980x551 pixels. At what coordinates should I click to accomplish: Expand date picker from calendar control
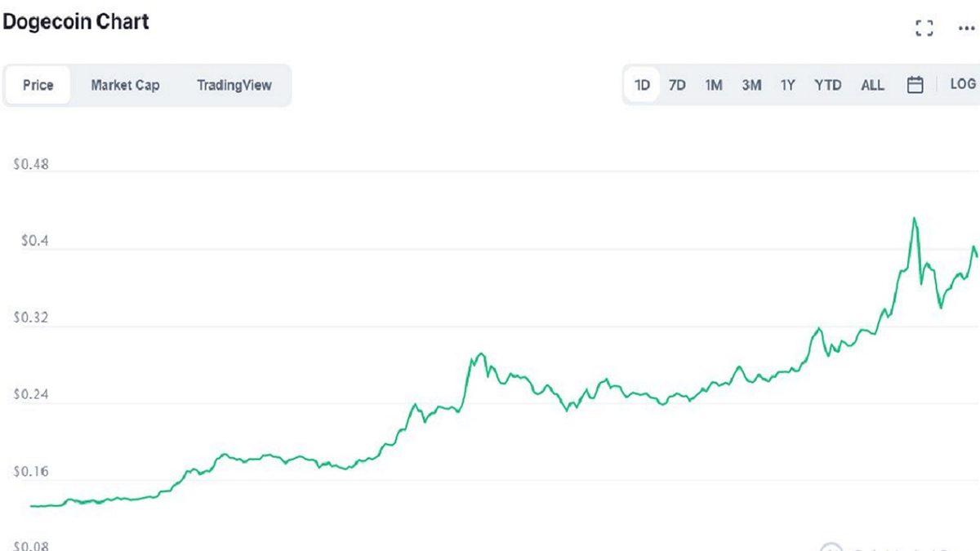[x=916, y=84]
